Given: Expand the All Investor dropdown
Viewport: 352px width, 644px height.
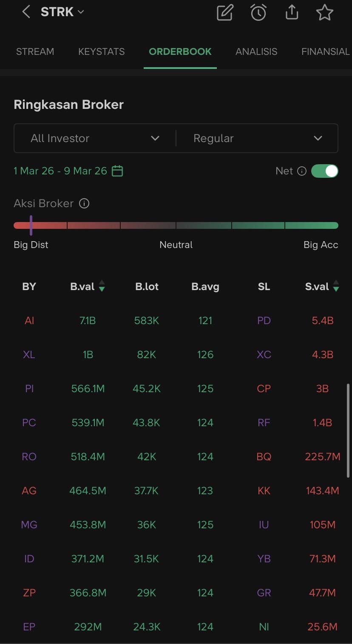Looking at the screenshot, I should coord(95,138).
